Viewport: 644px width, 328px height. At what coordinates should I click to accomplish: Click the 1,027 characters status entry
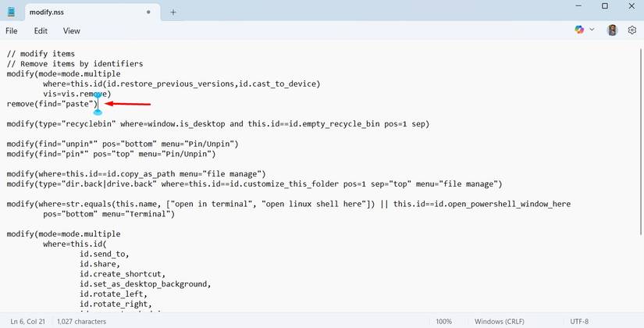click(81, 322)
